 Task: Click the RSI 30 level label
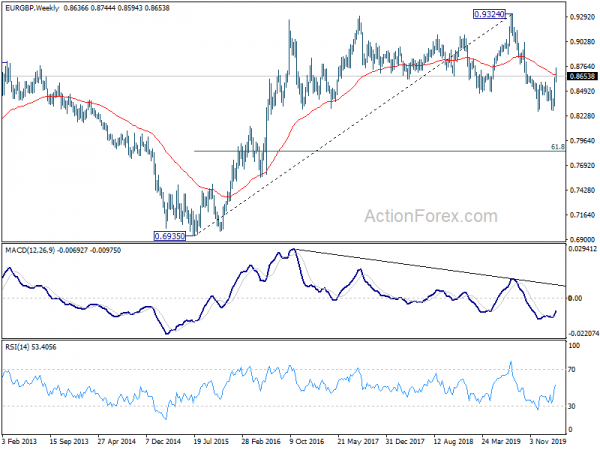click(x=572, y=406)
